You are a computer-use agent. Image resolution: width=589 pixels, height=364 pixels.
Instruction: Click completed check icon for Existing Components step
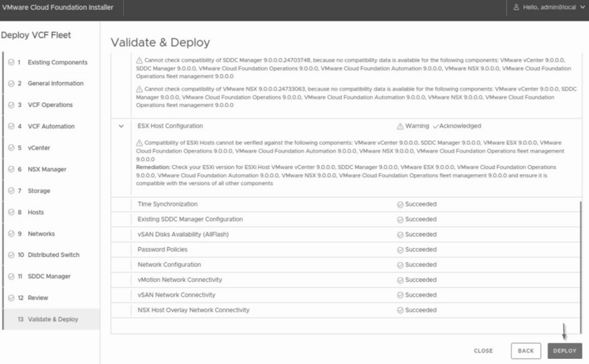tap(12, 62)
